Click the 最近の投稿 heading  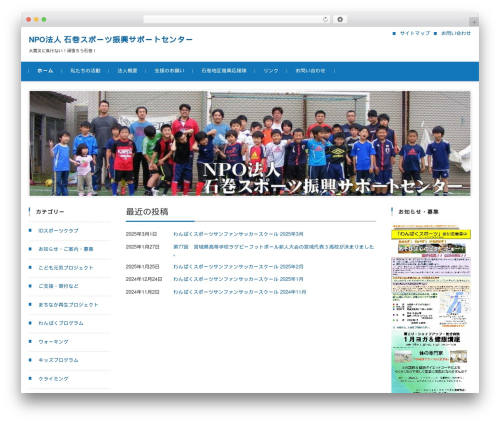(x=147, y=212)
